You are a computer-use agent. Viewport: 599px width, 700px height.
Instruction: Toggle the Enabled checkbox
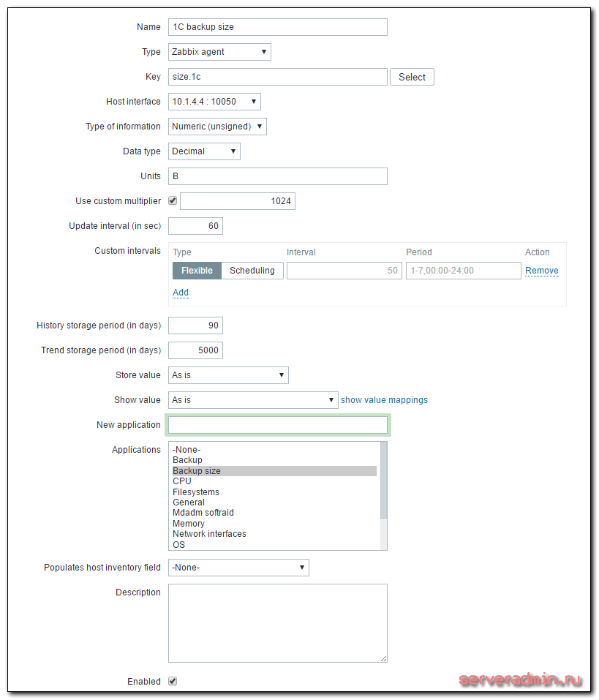tap(173, 681)
